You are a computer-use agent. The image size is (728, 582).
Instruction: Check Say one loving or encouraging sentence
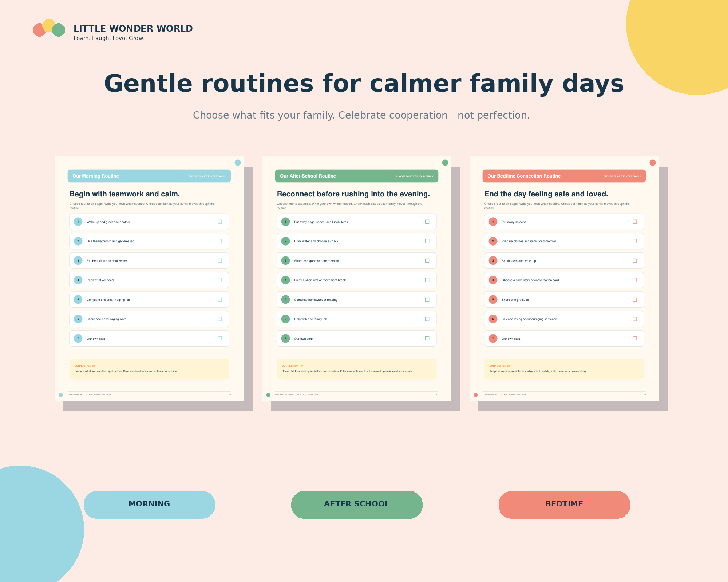pyautogui.click(x=634, y=319)
